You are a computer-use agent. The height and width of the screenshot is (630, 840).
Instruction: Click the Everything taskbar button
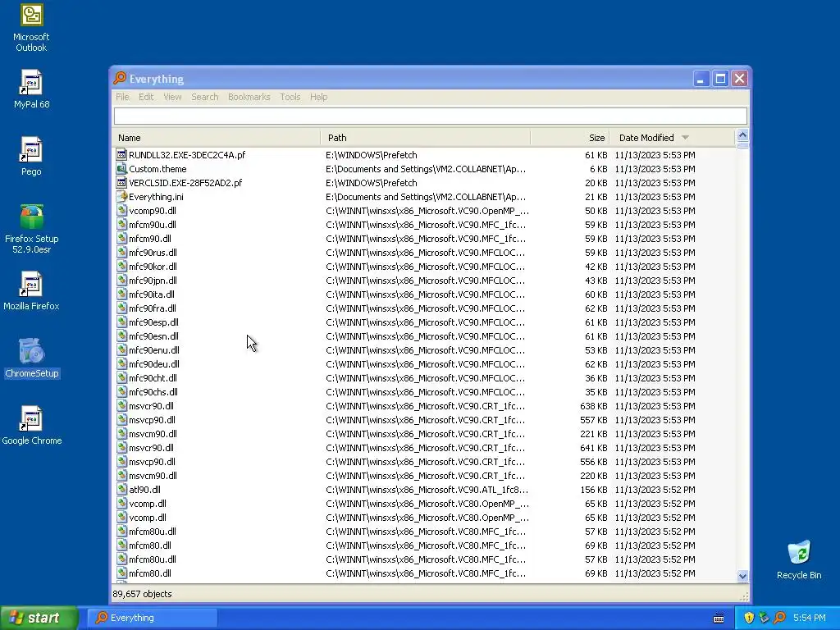click(x=152, y=618)
